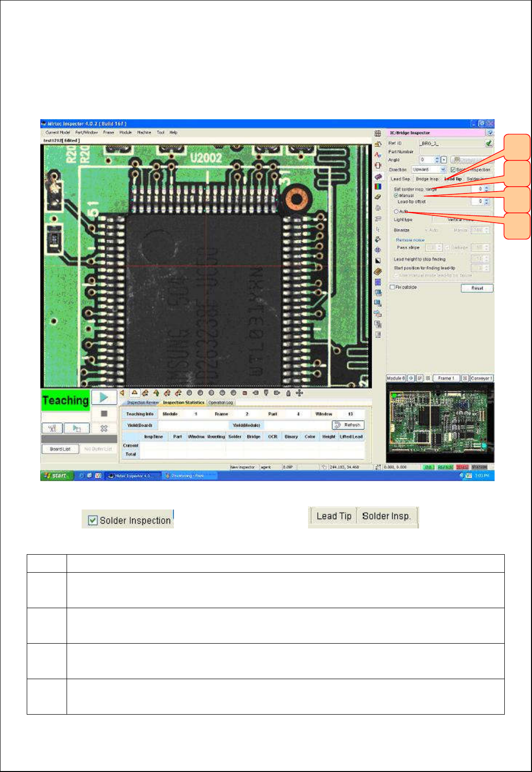The image size is (532, 772).
Task: Click the small pointer arrow icon in side toolbar
Action: click(x=378, y=228)
